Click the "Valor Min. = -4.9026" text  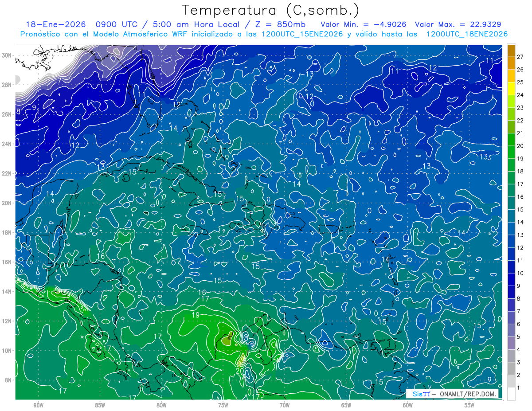click(x=363, y=25)
